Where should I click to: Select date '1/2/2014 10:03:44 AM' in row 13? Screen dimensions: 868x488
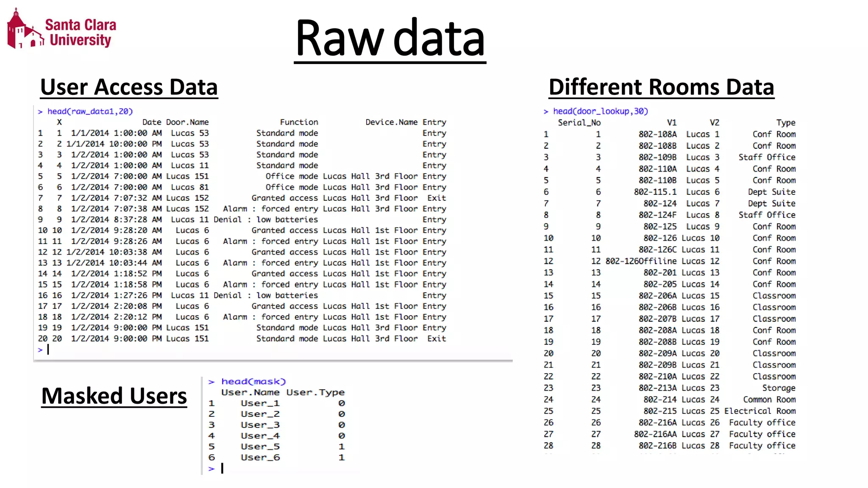114,263
